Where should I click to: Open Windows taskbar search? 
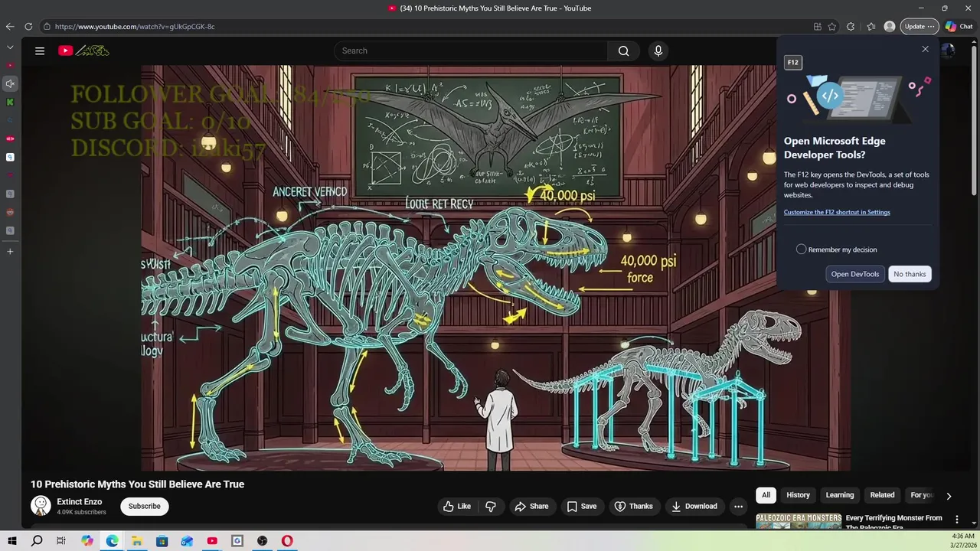37,541
